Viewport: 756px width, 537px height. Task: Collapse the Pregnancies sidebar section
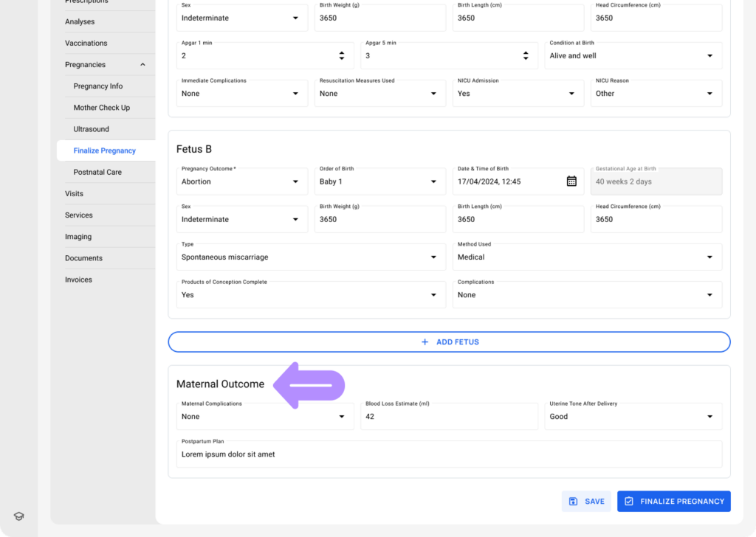pyautogui.click(x=142, y=65)
